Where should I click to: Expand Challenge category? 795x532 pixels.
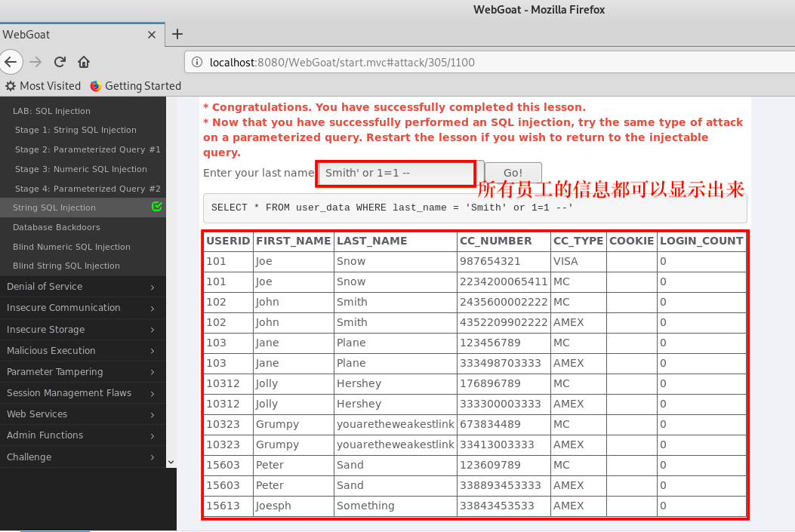coord(82,457)
